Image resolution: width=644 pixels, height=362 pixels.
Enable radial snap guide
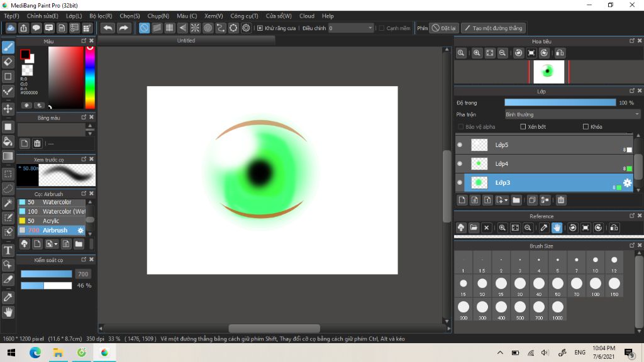tap(195, 28)
